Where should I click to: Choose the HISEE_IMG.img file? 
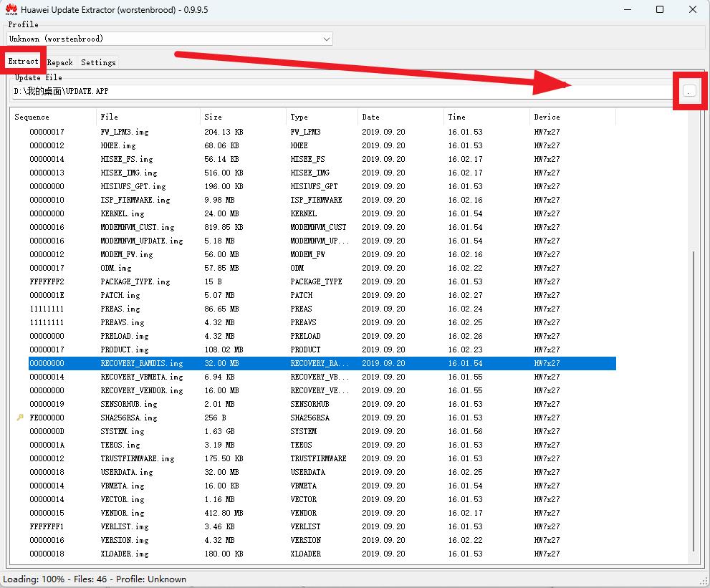pyautogui.click(x=322, y=173)
